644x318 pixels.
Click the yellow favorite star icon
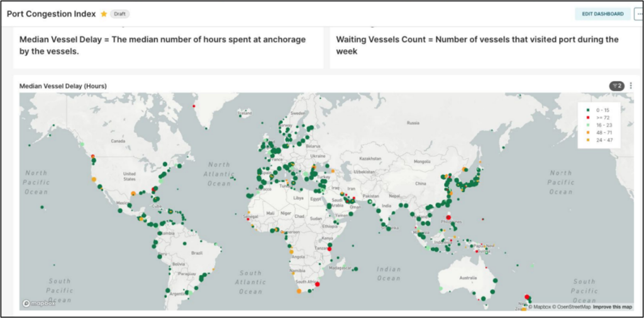(104, 14)
